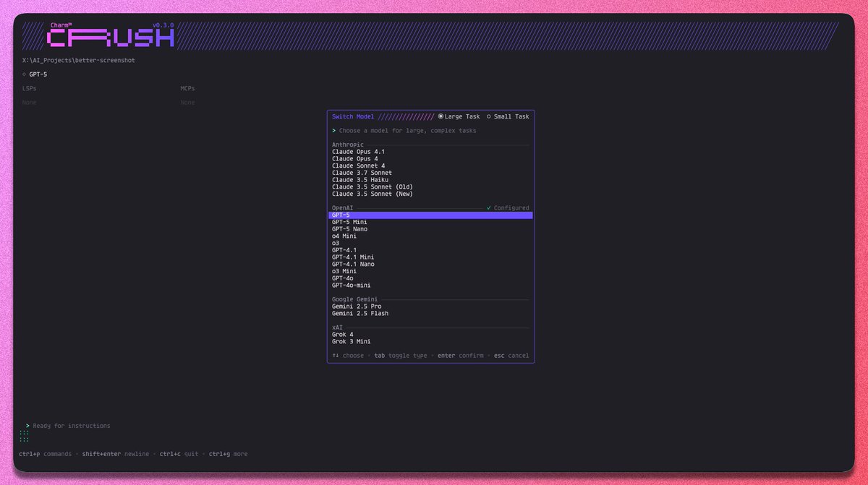Choose the Grok 4 model
This screenshot has width=868, height=485.
click(343, 335)
